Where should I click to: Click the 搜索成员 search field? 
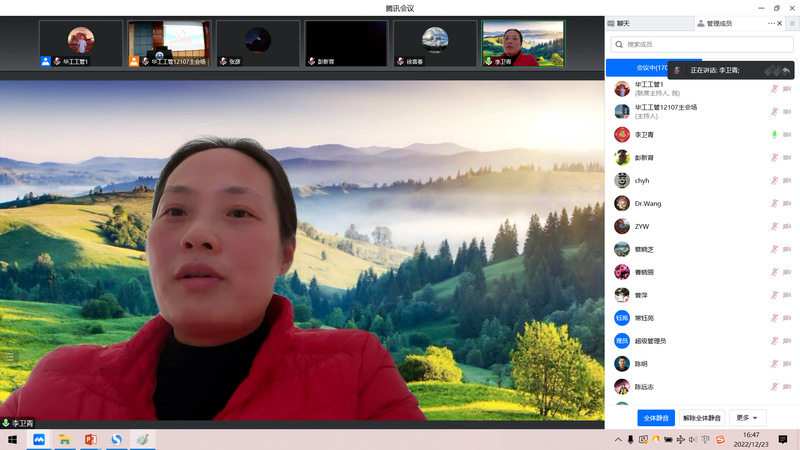[x=705, y=45]
